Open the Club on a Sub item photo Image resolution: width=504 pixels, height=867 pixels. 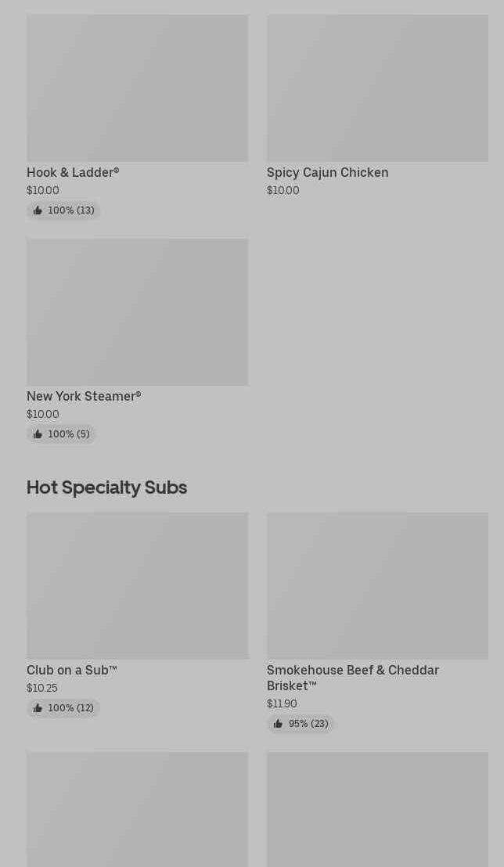(137, 585)
